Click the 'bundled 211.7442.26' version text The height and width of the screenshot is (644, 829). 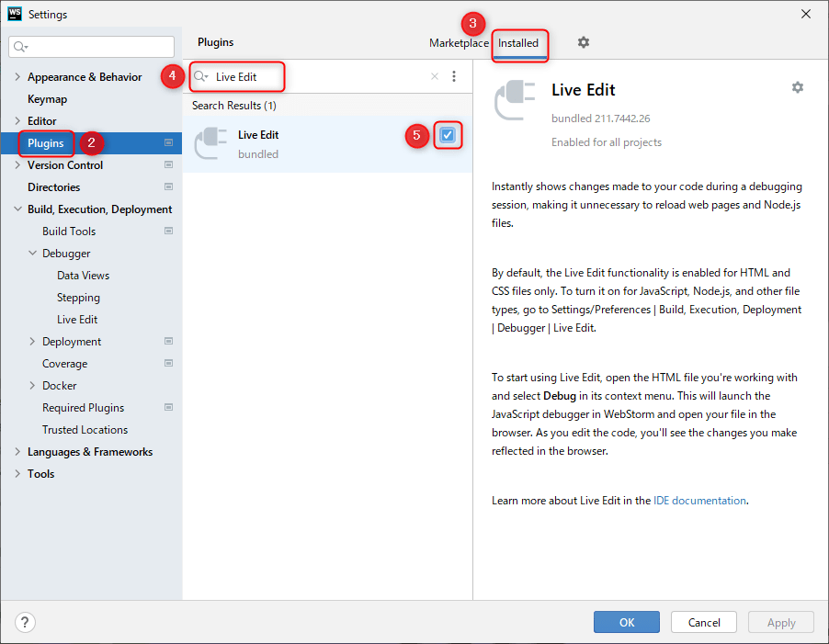click(x=600, y=119)
